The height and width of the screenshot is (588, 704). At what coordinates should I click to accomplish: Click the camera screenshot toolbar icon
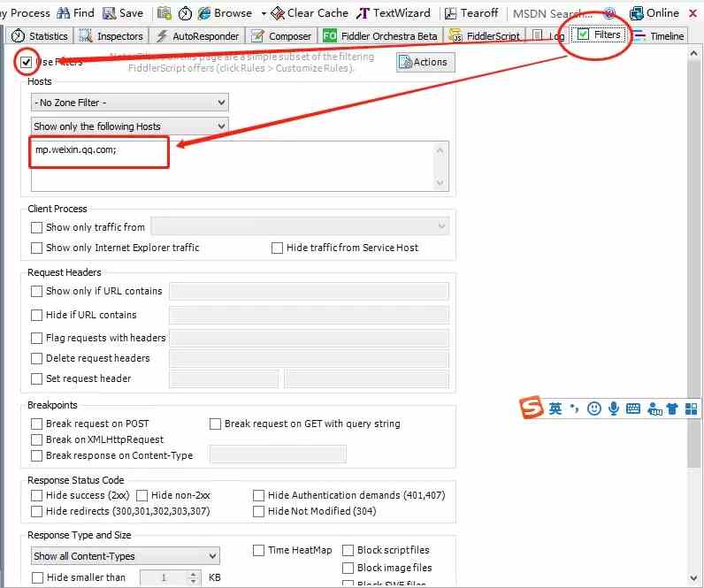[165, 13]
